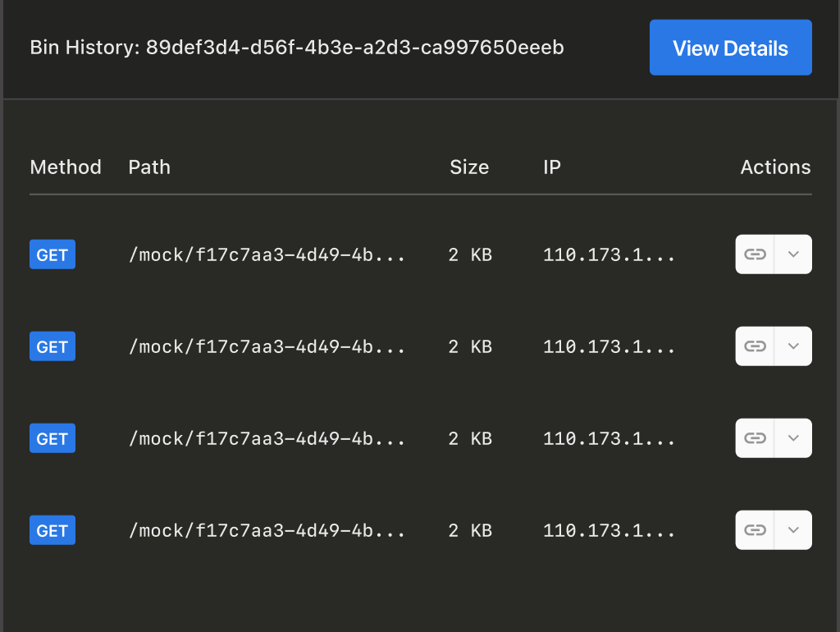The height and width of the screenshot is (632, 840).
Task: Click the Method column header
Action: pyautogui.click(x=66, y=167)
